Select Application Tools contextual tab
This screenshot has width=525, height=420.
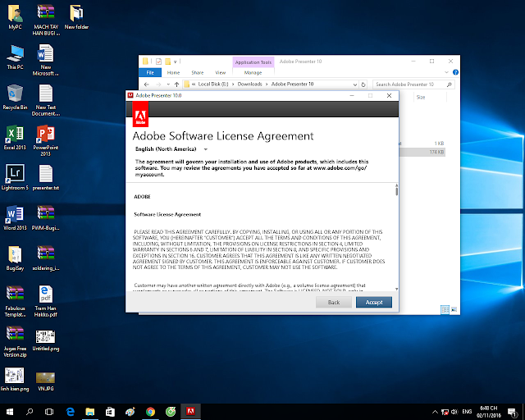(253, 62)
